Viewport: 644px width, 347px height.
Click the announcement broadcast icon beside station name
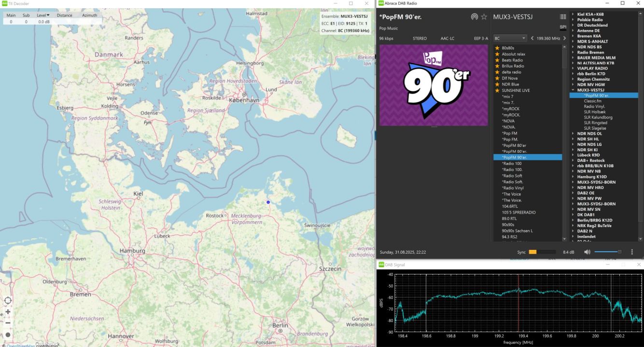click(x=475, y=17)
